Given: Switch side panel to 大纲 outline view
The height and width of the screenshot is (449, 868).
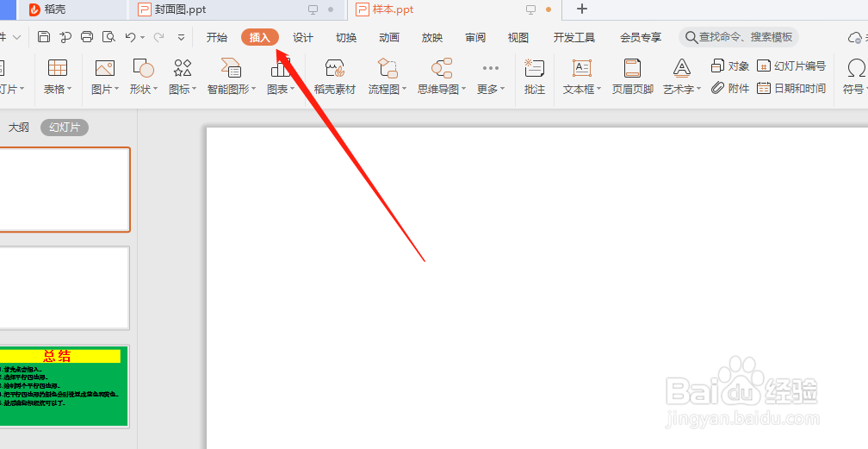Looking at the screenshot, I should (18, 128).
